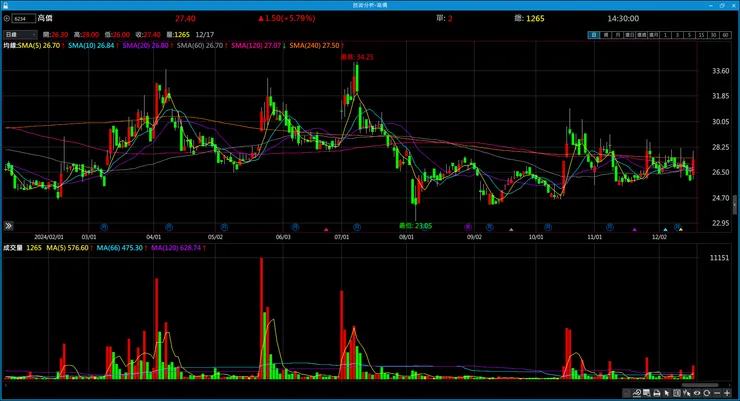The height and width of the screenshot is (401, 740).
Task: Click the SMA(10) 26.84 indicator label
Action: [x=91, y=46]
